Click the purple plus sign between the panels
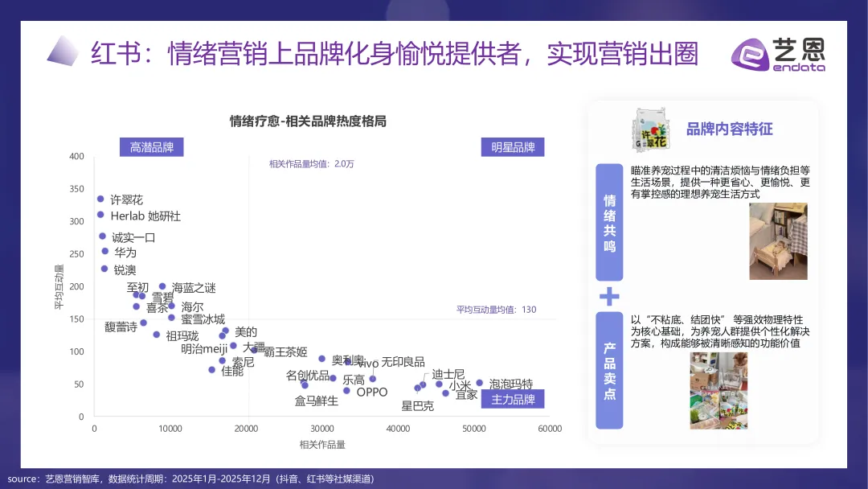This screenshot has width=868, height=489. (609, 296)
